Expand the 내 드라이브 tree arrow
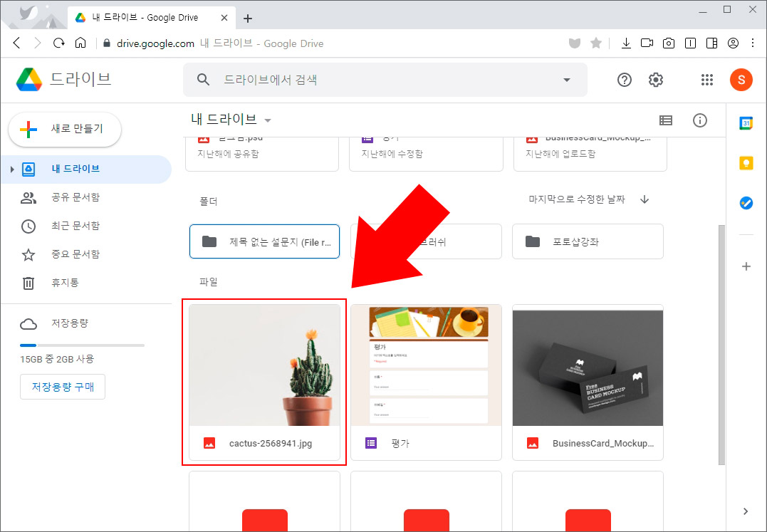767x532 pixels. [x=12, y=169]
